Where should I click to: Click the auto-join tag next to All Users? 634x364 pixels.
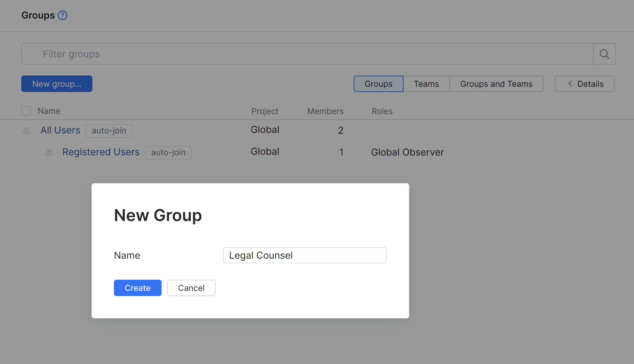[x=109, y=131]
